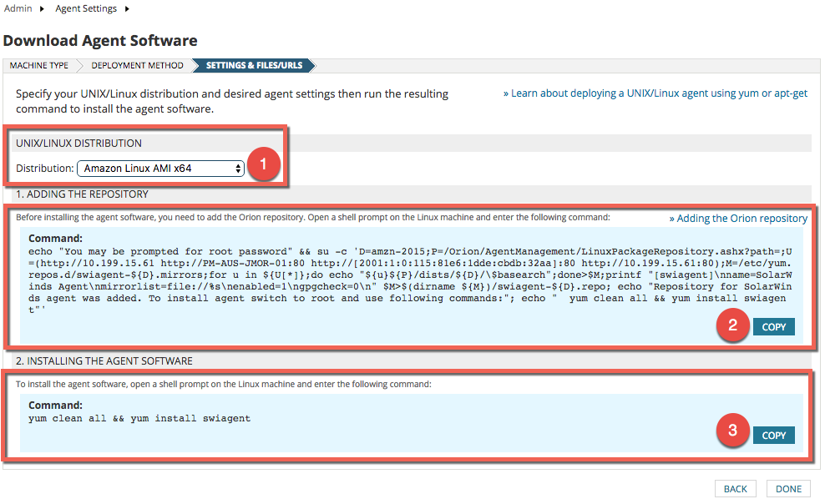Open the Admin breadcrumb link
The width and height of the screenshot is (825, 504).
click(x=18, y=8)
